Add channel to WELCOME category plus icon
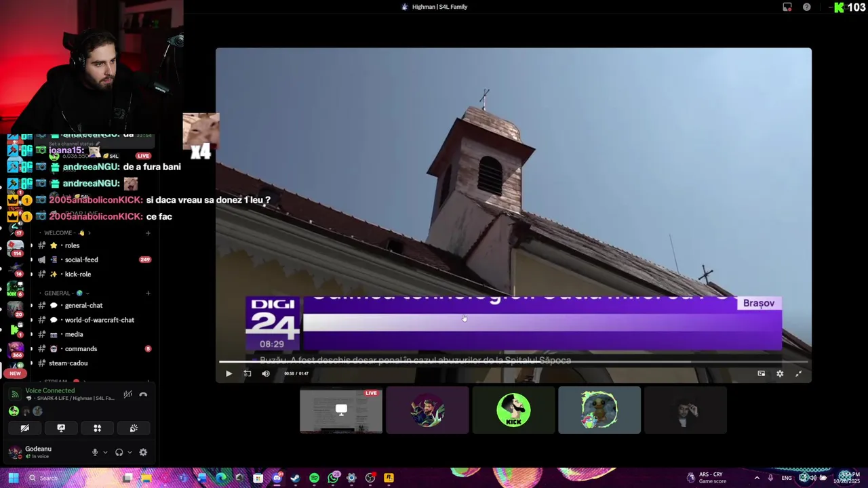The image size is (868, 488). tap(148, 233)
